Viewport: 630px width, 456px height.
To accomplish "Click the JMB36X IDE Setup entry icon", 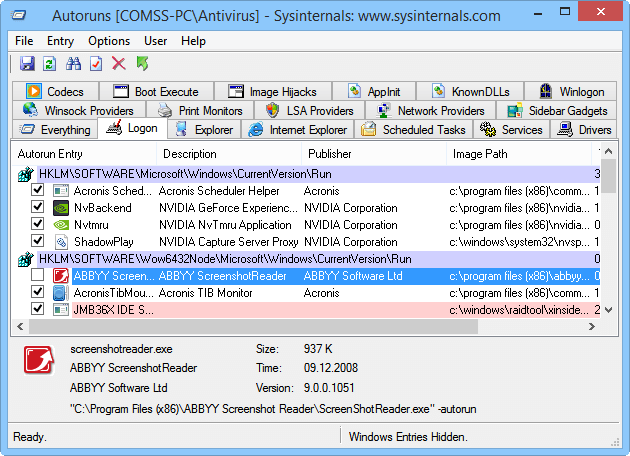I will tap(61, 310).
